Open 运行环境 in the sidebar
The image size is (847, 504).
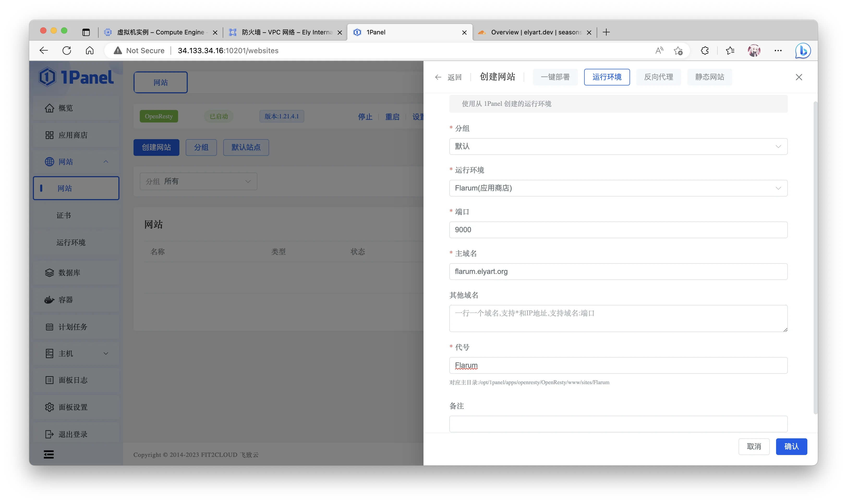click(x=76, y=243)
